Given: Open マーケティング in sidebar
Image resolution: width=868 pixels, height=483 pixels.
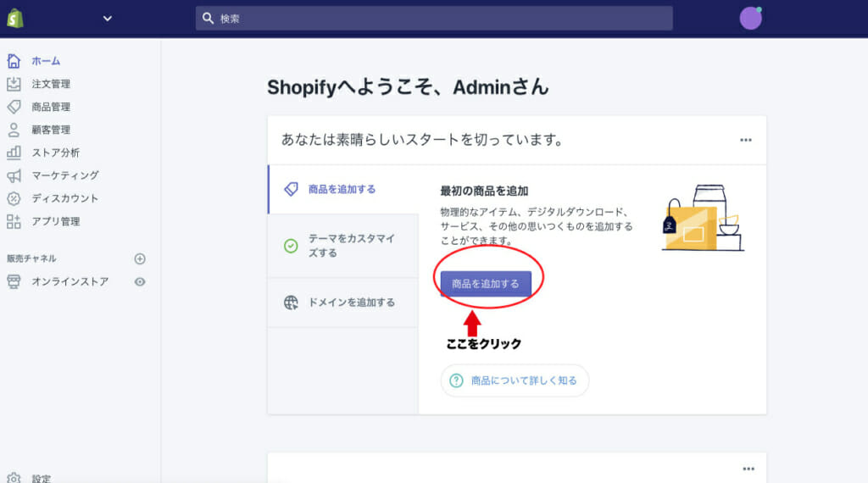Looking at the screenshot, I should tap(65, 175).
